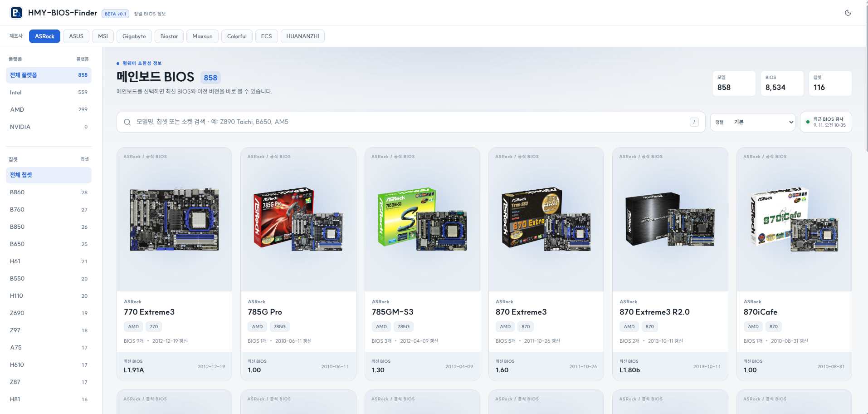The width and height of the screenshot is (868, 414).
Task: Click the slash shortcut key badge in search
Action: point(694,122)
